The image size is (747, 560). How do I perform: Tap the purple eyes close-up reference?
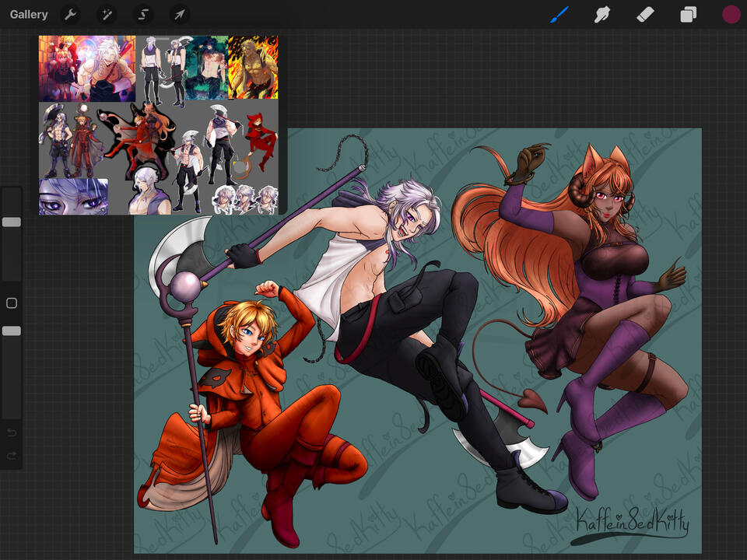click(x=74, y=197)
